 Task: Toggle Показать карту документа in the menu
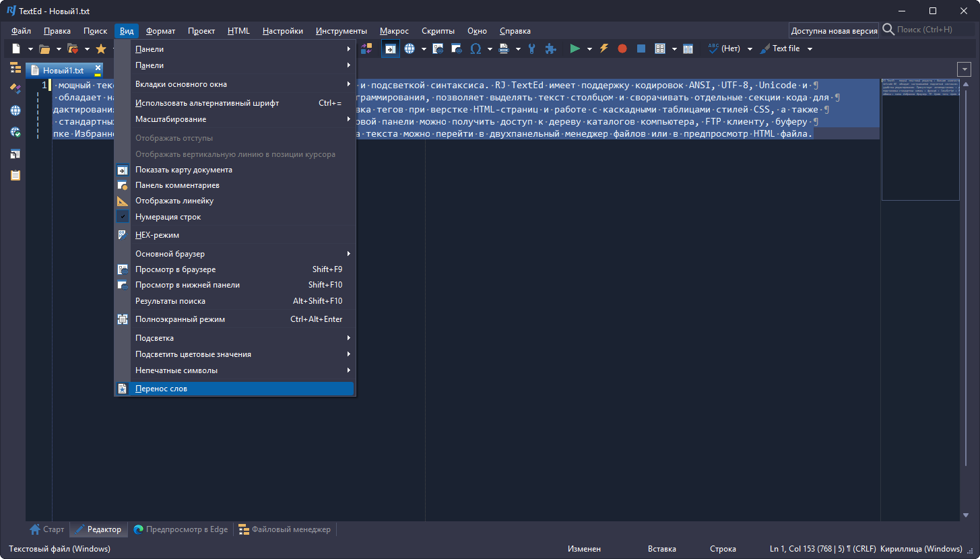pyautogui.click(x=183, y=170)
